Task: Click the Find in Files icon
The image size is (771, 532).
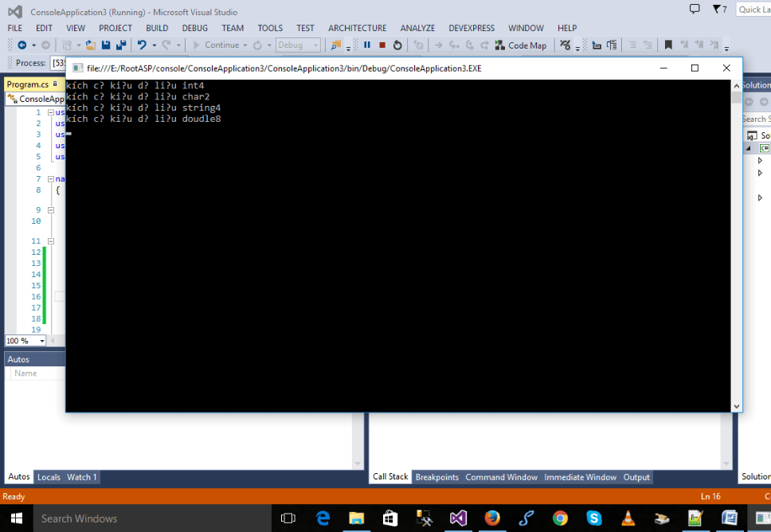Action: (x=336, y=45)
